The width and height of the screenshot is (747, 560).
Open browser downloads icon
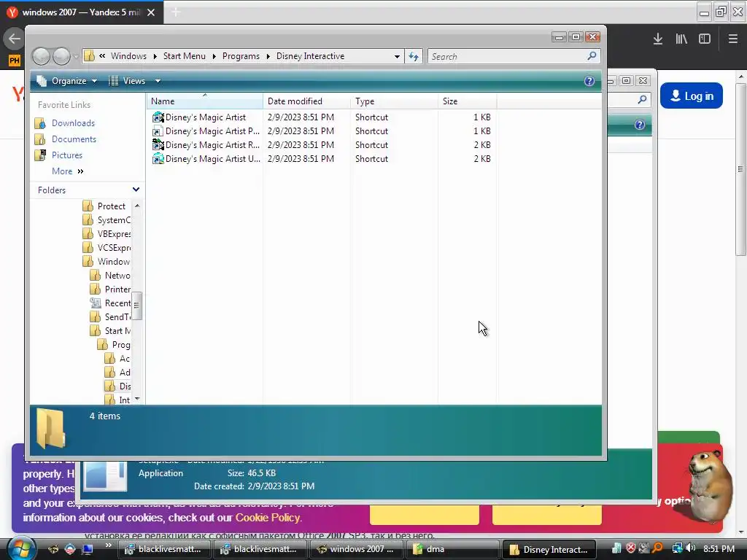coord(658,39)
